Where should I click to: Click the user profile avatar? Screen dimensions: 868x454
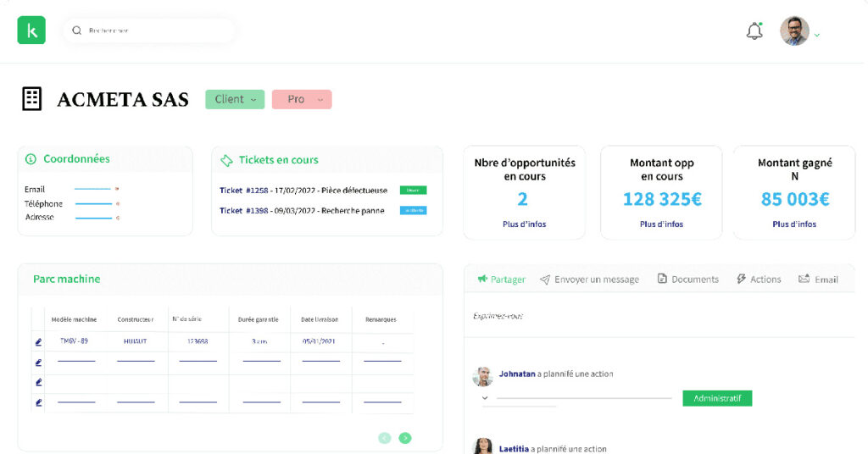point(794,31)
